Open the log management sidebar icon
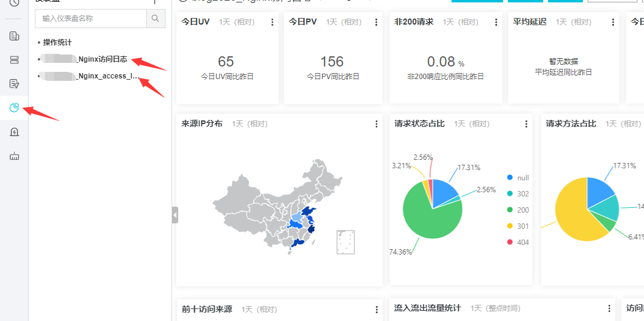This screenshot has height=321, width=644. pos(14,36)
